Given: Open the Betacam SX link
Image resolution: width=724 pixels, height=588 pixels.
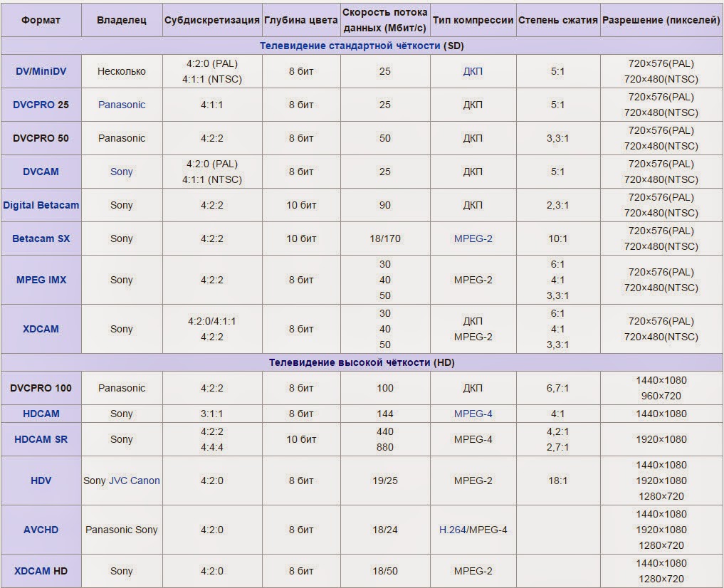Looking at the screenshot, I should [x=41, y=238].
